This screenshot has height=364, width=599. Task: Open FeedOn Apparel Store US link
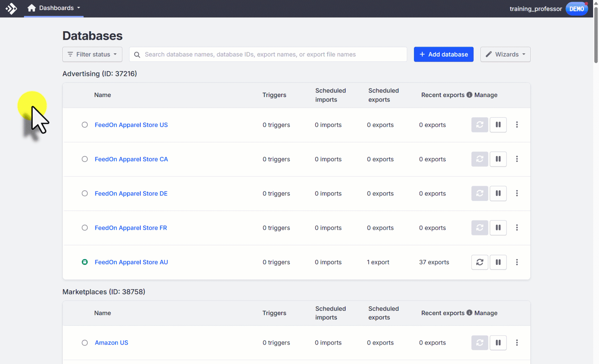coord(131,125)
